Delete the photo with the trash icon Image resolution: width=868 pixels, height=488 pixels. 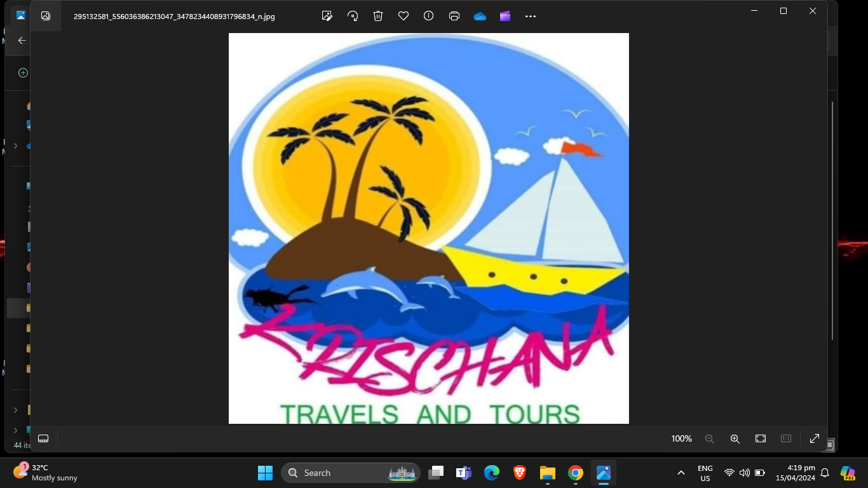(x=378, y=16)
